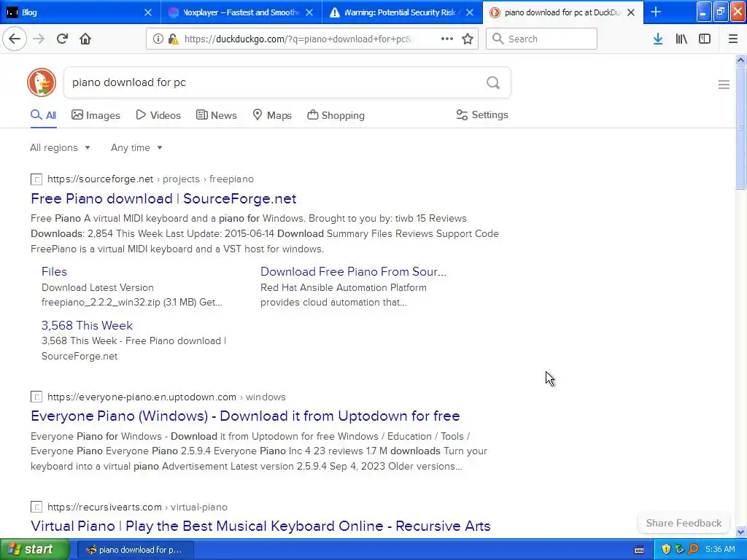Click the page scrollbar down arrow
The height and width of the screenshot is (560, 747).
click(740, 532)
